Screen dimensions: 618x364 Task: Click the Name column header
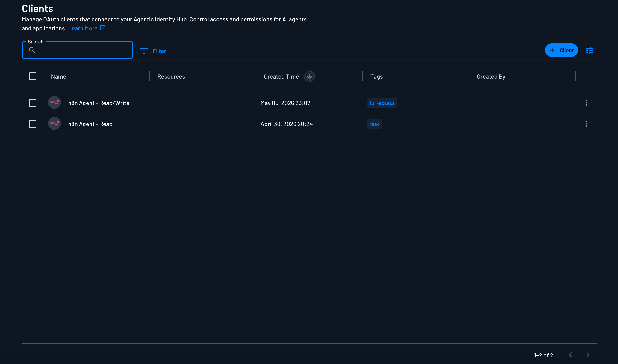pyautogui.click(x=59, y=76)
